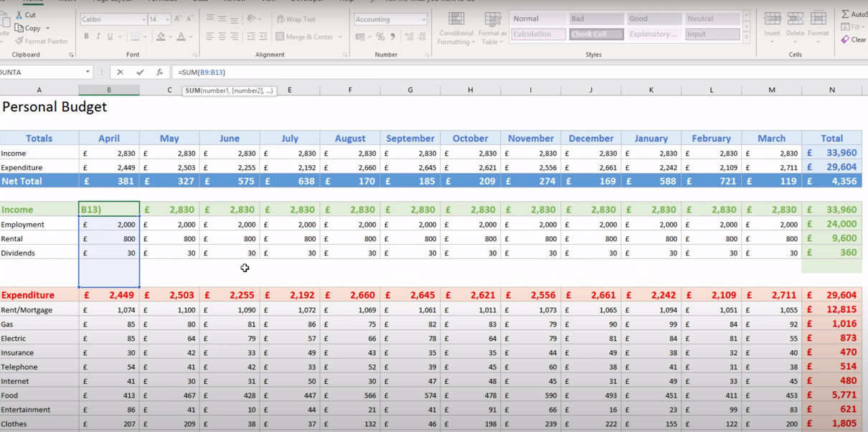Confirm the formula with the checkmark icon

(x=140, y=72)
